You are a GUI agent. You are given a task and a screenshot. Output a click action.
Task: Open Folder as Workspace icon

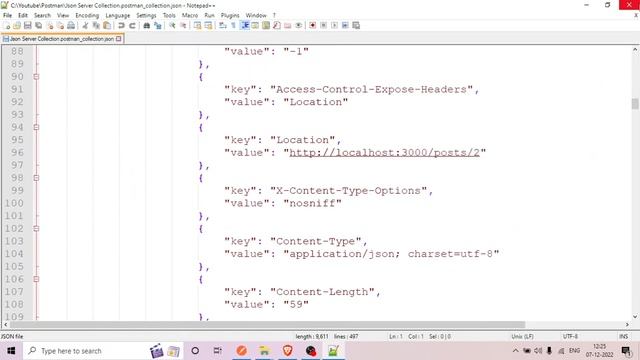pyautogui.click(x=288, y=25)
